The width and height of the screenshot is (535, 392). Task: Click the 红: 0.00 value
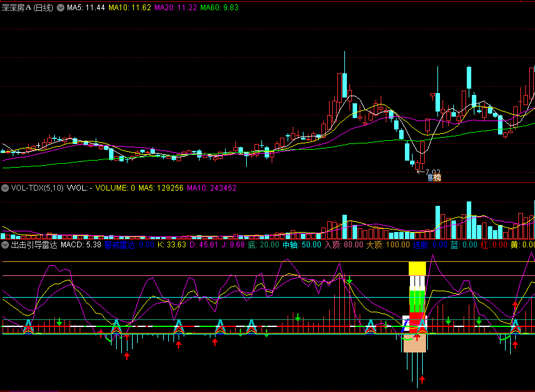494,245
